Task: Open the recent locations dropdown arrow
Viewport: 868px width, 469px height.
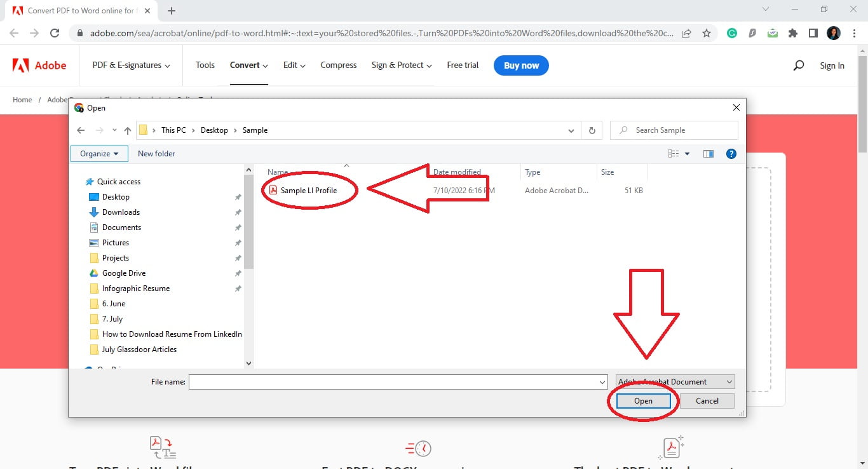Action: (114, 130)
